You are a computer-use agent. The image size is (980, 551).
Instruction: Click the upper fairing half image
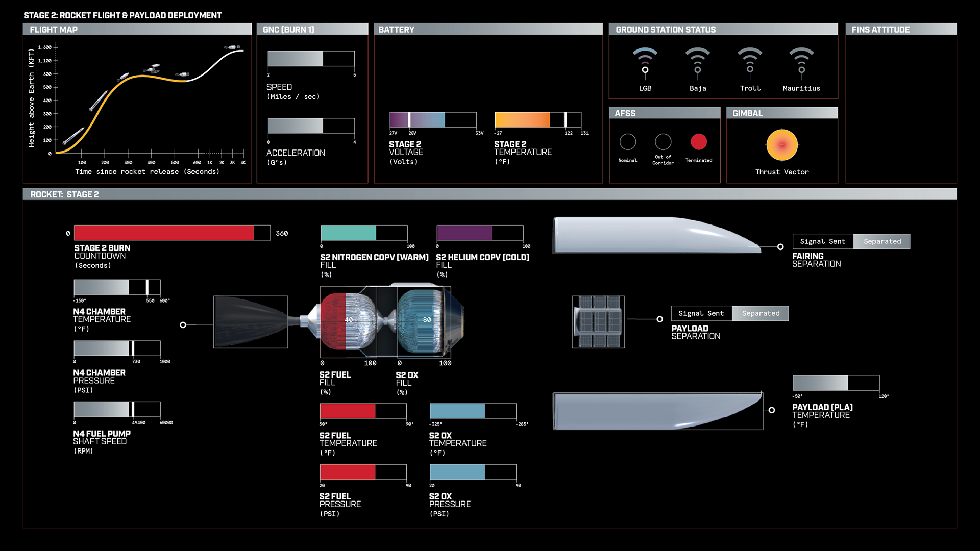656,235
